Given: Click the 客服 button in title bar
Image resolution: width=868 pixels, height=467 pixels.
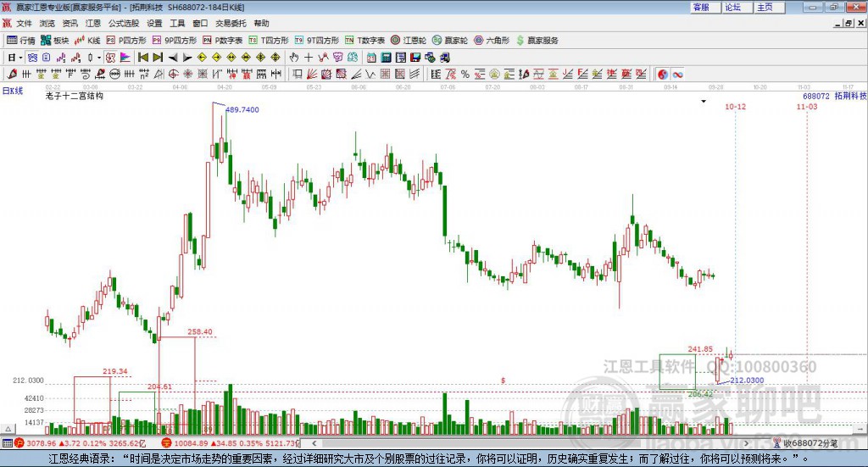Looking at the screenshot, I should (x=704, y=7).
